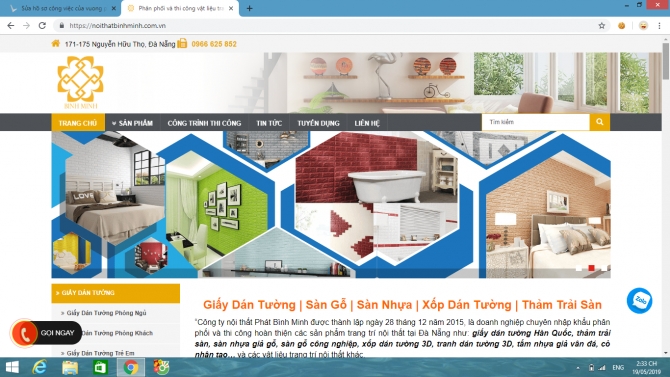Open Giấy Dán Tường Trẻ Em link
The height and width of the screenshot is (377, 670).
pos(100,353)
